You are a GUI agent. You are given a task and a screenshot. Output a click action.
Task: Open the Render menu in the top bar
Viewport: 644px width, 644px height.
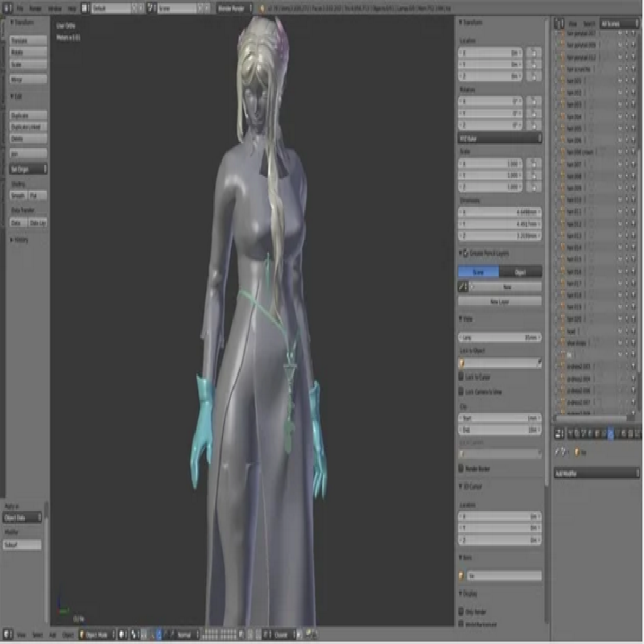click(36, 6)
